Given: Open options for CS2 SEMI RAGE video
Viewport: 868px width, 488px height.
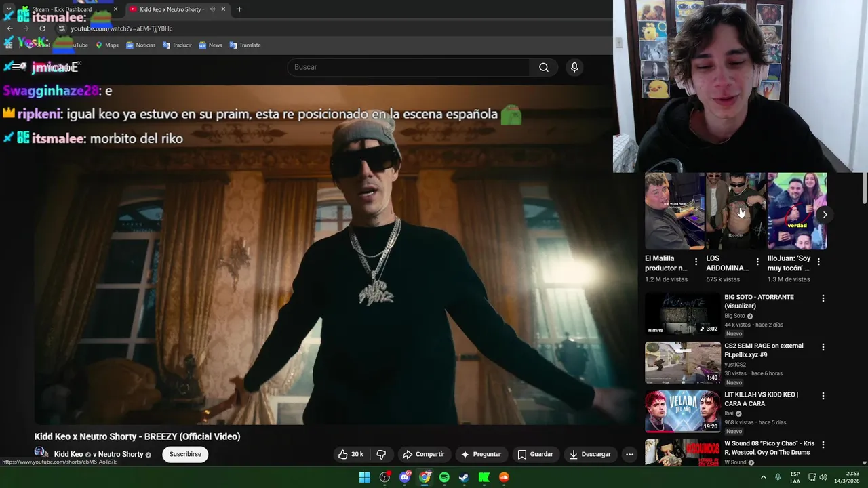Looking at the screenshot, I should coord(823,347).
